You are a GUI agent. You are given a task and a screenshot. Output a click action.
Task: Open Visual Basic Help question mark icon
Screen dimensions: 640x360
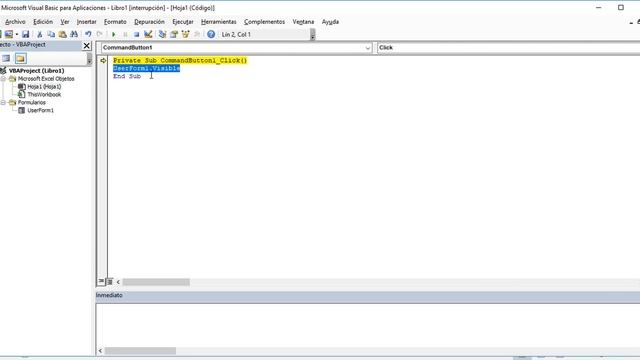tap(211, 34)
